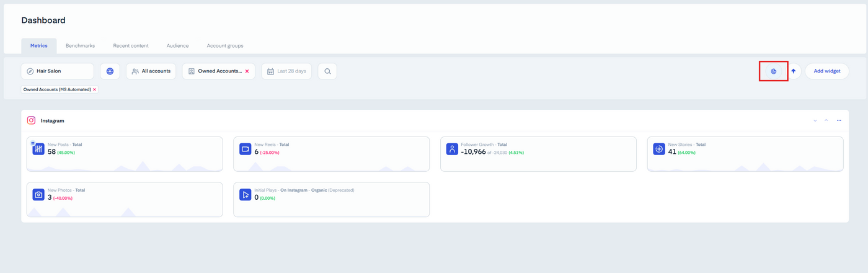Click the Follower Growth person icon
Viewport: 868px width, 273px height.
[x=452, y=149]
